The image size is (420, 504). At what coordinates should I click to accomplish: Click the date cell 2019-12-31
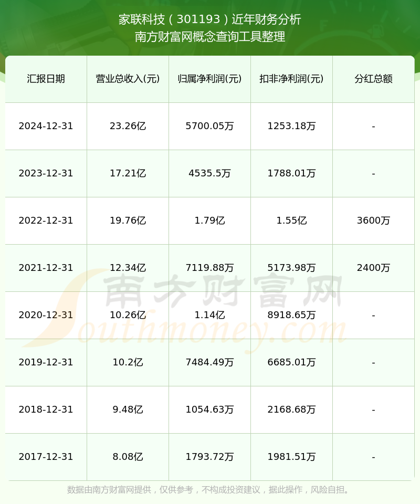coord(46,362)
